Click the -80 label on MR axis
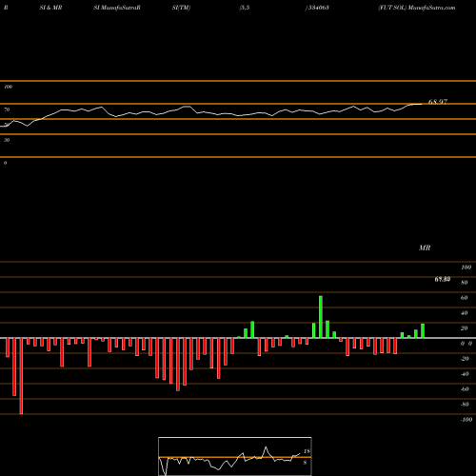The height and width of the screenshot is (476, 476). point(465,405)
